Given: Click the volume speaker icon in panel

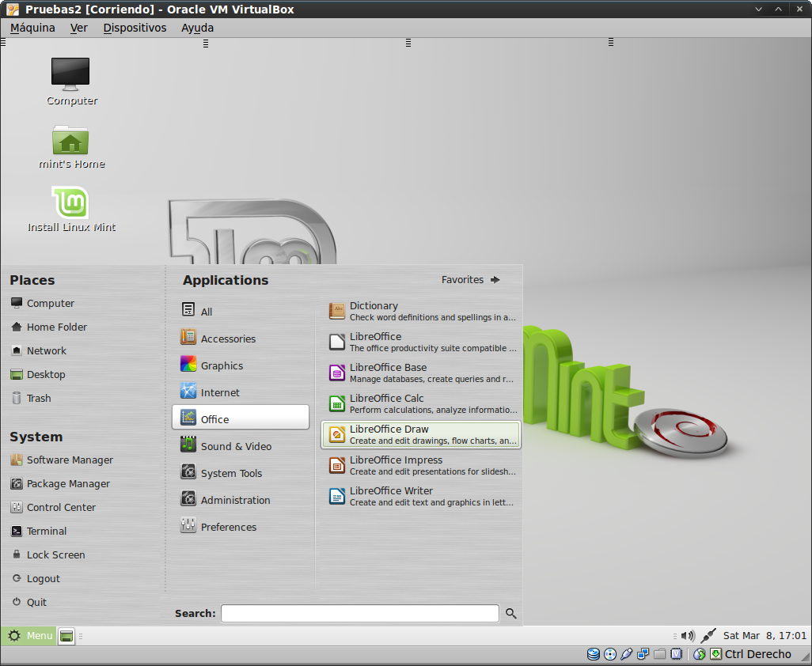Looking at the screenshot, I should coord(687,636).
